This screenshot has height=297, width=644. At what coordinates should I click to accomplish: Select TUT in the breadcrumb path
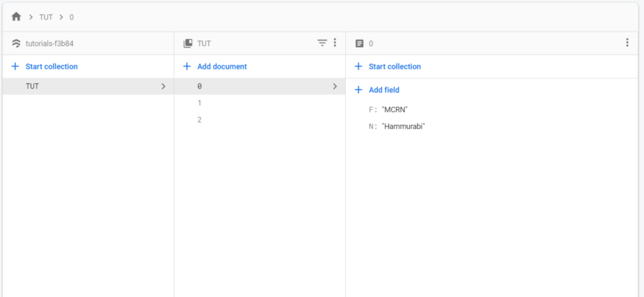(46, 17)
